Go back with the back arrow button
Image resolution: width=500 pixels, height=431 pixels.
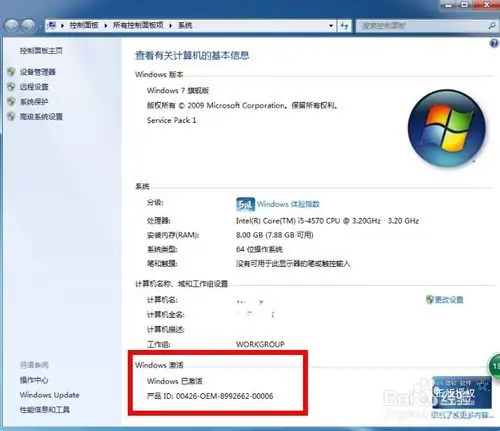point(12,25)
